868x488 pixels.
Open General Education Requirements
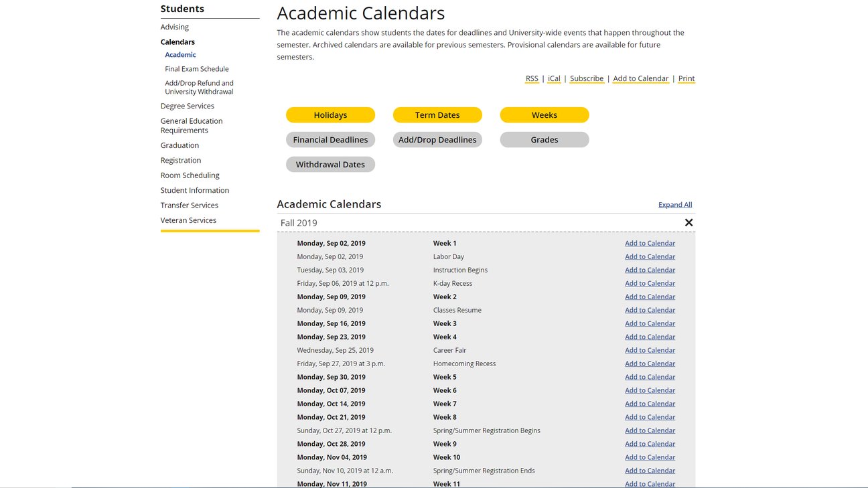coord(192,126)
